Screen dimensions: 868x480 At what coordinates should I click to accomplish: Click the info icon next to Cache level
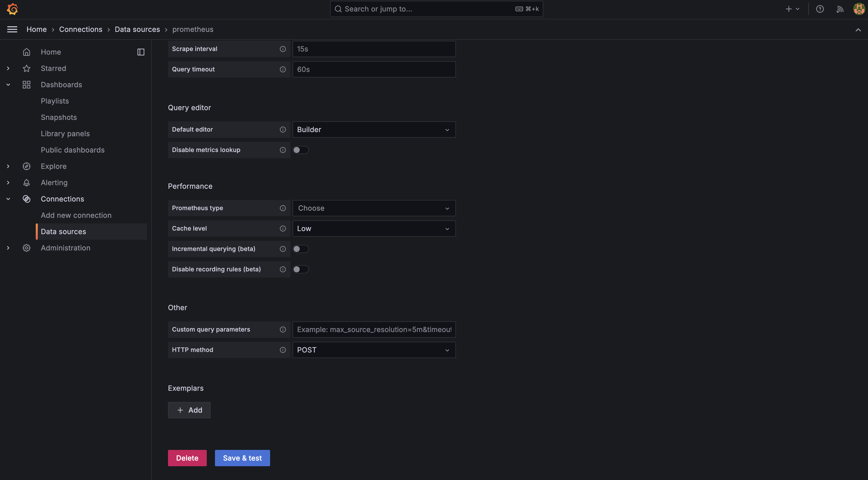click(283, 229)
